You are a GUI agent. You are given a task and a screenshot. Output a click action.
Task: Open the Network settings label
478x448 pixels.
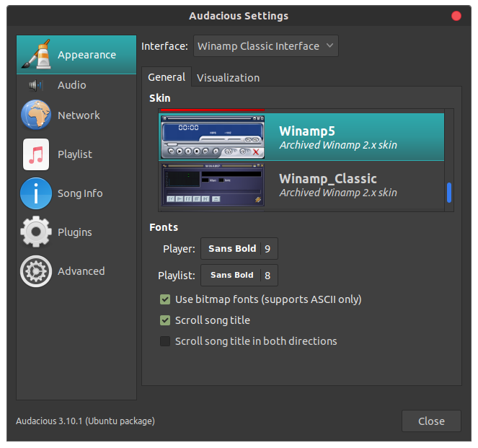coord(79,115)
